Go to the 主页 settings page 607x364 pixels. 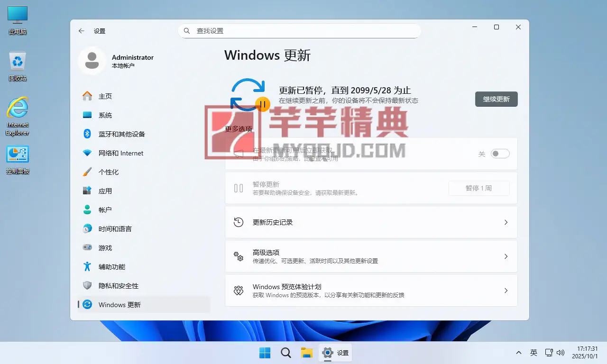click(x=105, y=96)
